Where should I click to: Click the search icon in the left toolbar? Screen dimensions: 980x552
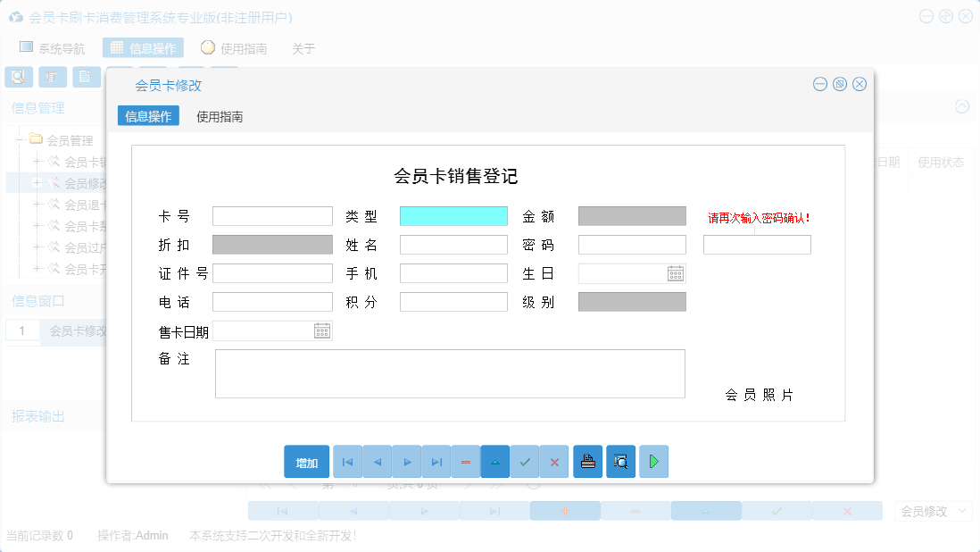click(x=18, y=77)
